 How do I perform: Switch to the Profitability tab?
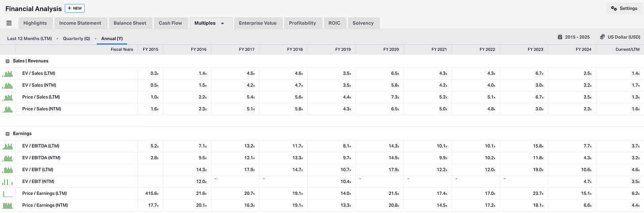pos(303,23)
